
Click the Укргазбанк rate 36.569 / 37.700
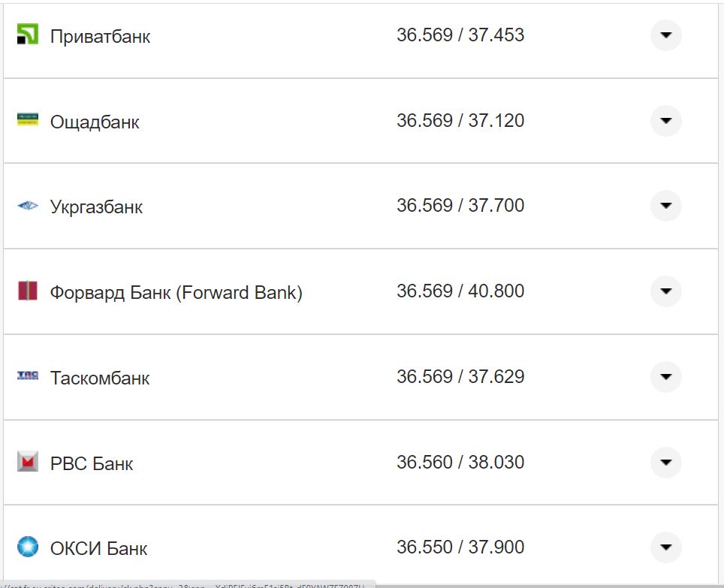tap(460, 206)
